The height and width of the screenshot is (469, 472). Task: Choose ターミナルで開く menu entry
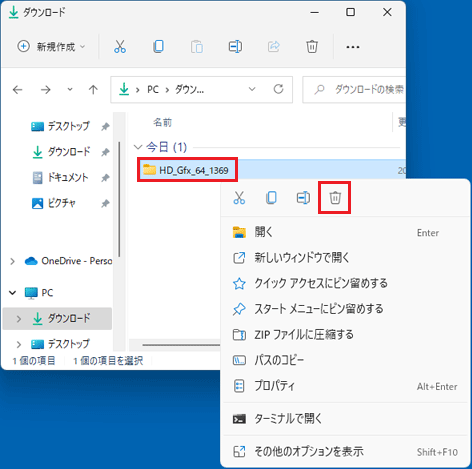(x=345, y=419)
